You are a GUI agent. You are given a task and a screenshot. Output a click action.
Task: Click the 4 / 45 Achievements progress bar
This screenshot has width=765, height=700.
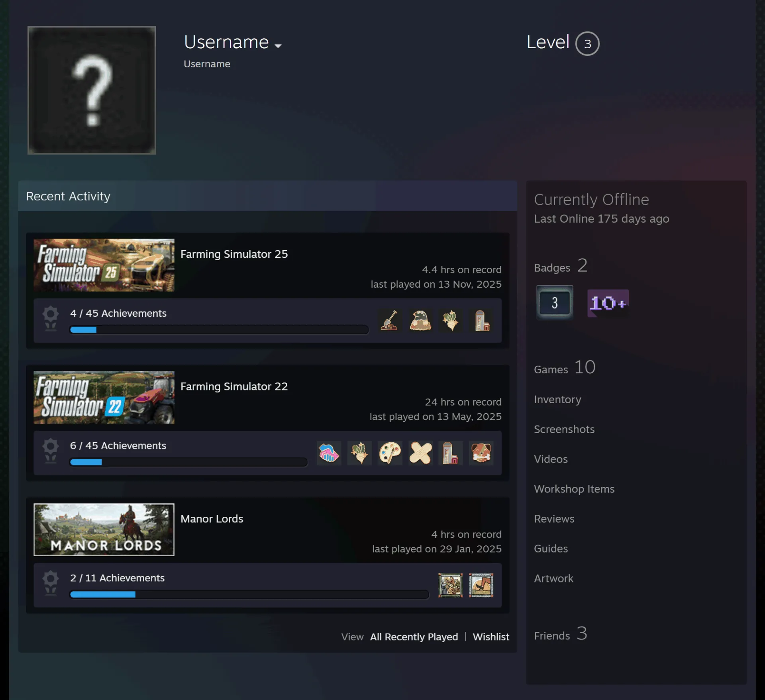(x=219, y=329)
